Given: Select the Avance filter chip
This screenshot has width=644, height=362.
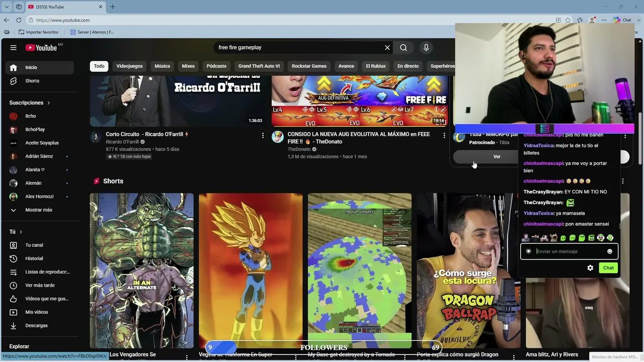Looking at the screenshot, I should 346,66.
